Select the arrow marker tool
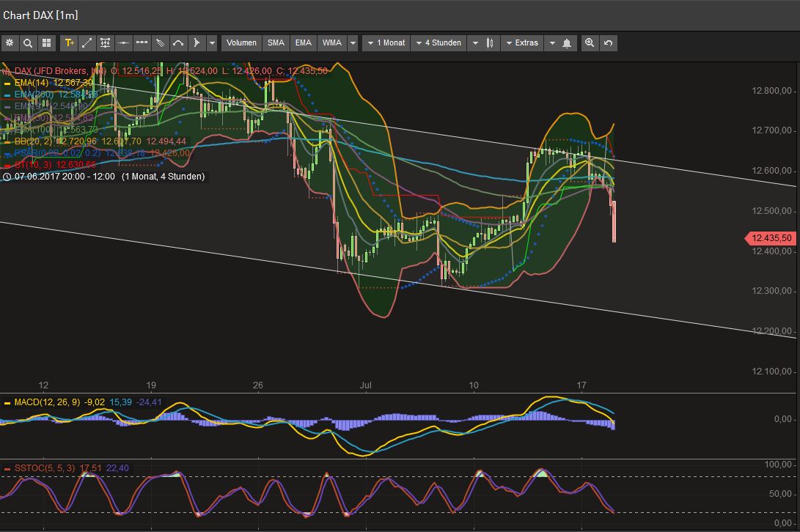 (197, 43)
